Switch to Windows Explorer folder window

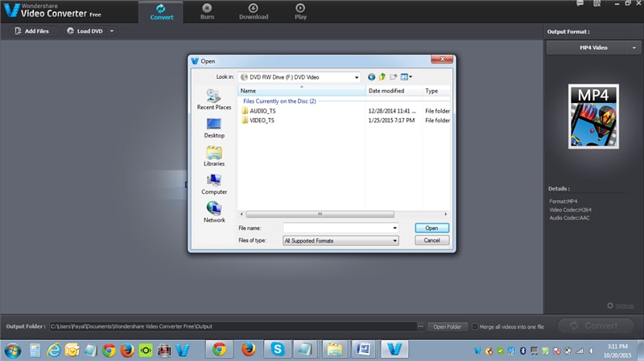click(335, 350)
